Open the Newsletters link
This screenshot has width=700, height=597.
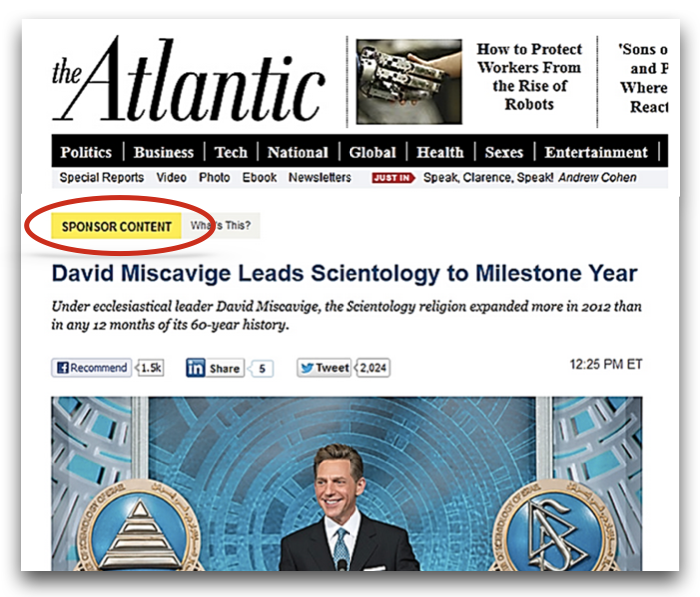click(320, 177)
